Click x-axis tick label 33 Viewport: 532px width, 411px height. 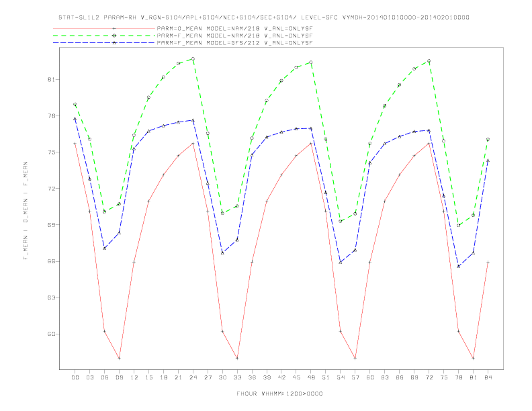coord(237,377)
